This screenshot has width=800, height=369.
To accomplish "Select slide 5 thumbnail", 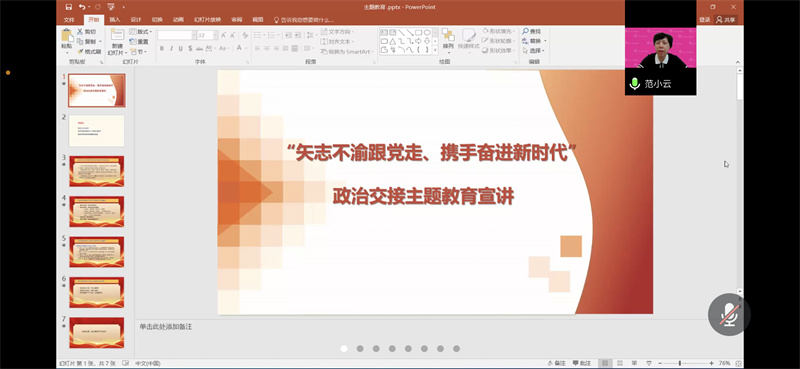I will [x=96, y=252].
